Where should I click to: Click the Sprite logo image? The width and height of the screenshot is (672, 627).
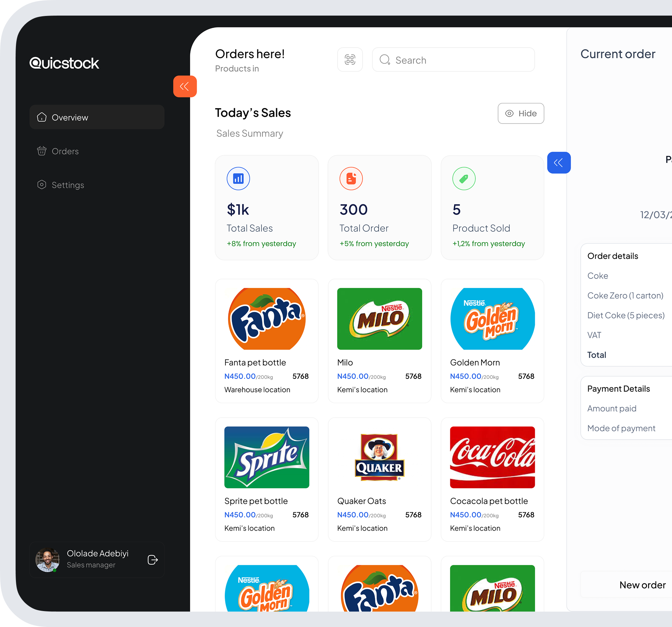(267, 458)
